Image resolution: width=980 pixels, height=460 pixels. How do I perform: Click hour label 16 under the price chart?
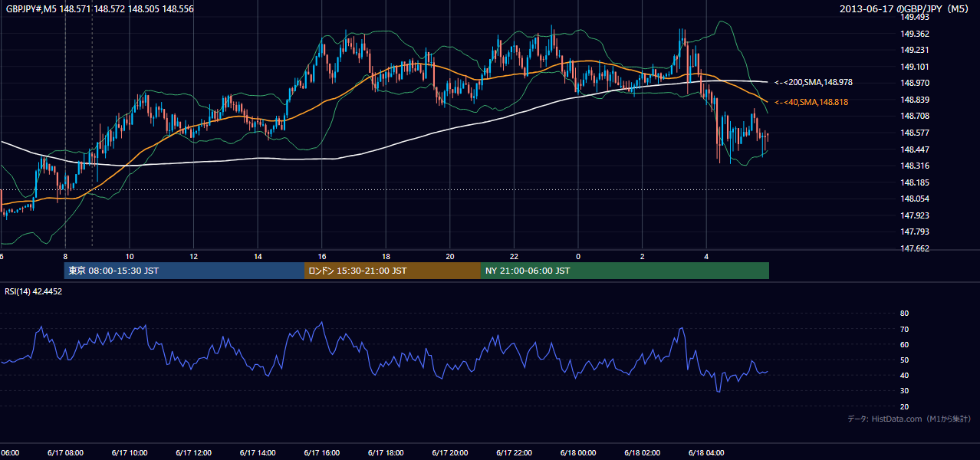(x=322, y=256)
